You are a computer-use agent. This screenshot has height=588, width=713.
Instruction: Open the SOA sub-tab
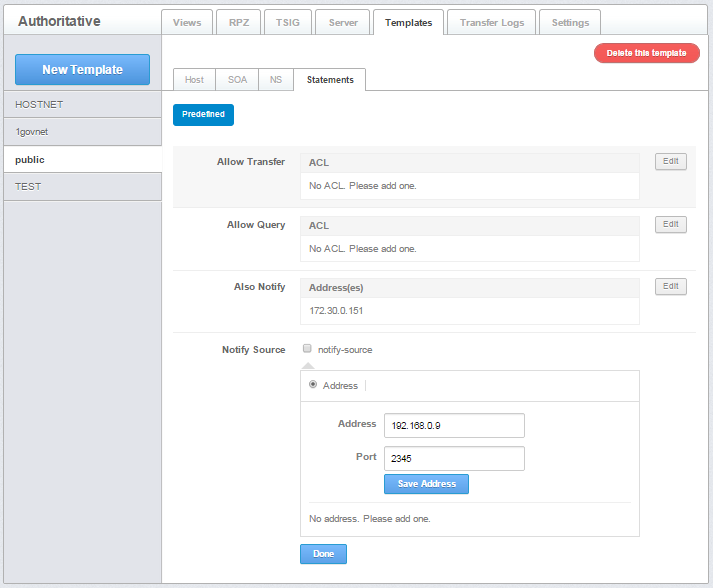pos(237,80)
